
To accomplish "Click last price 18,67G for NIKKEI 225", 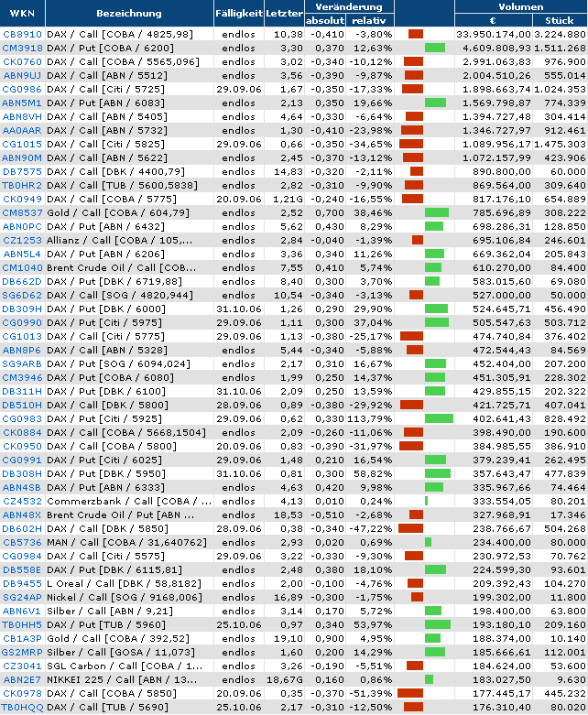I will point(285,679).
